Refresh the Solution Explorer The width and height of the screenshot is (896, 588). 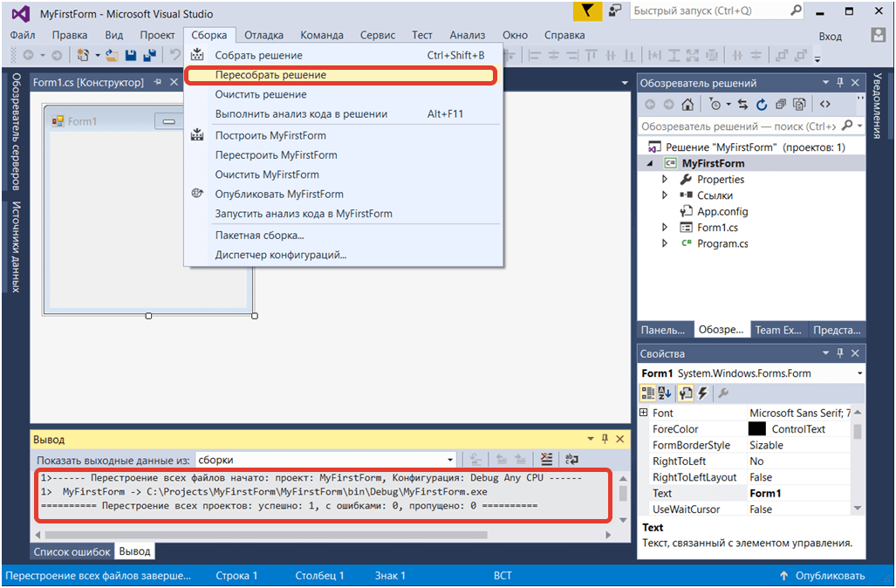coord(761,105)
